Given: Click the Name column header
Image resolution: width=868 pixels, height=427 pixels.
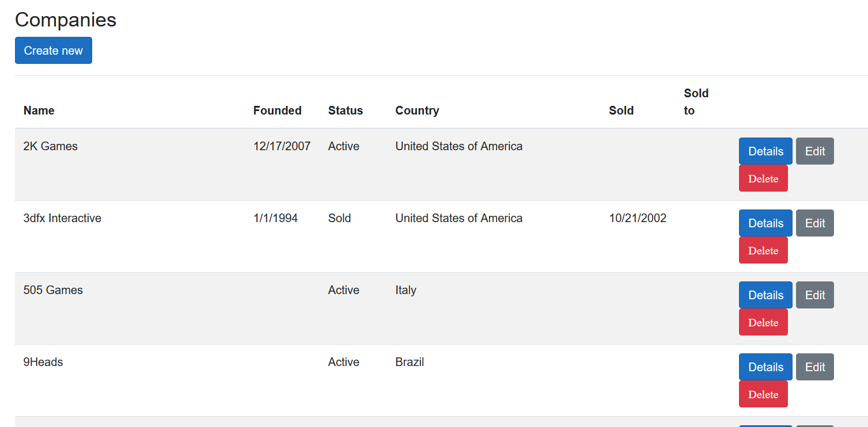Looking at the screenshot, I should pos(39,110).
